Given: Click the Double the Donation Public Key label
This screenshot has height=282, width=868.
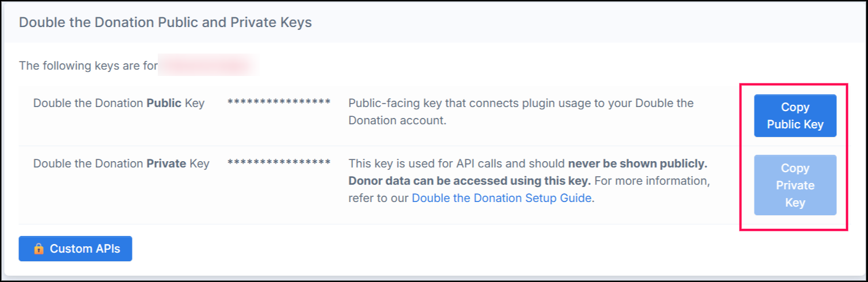Looking at the screenshot, I should 119,104.
